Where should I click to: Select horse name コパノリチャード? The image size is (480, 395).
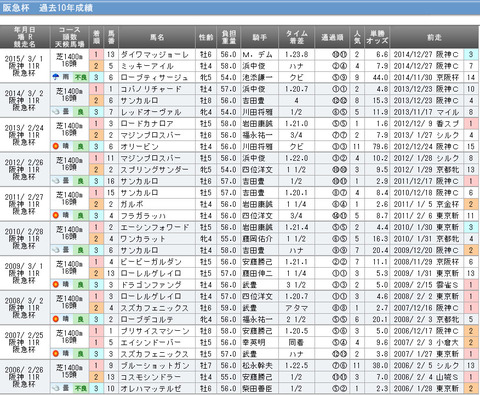point(151,89)
